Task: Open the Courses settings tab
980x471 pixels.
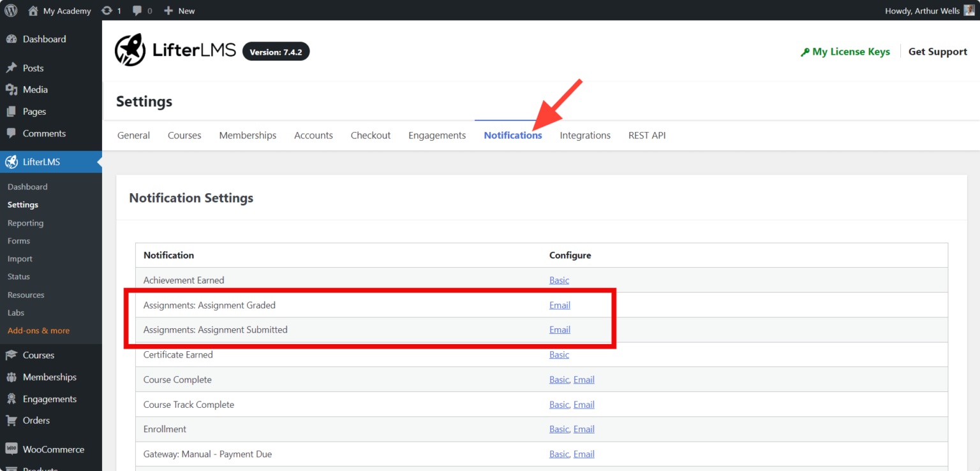Action: (x=184, y=135)
